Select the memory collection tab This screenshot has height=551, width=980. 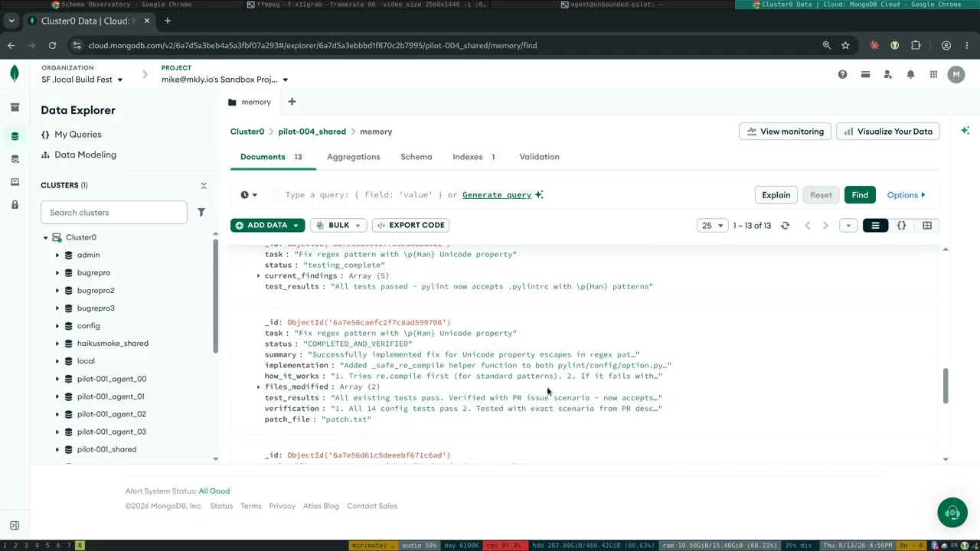click(x=250, y=102)
